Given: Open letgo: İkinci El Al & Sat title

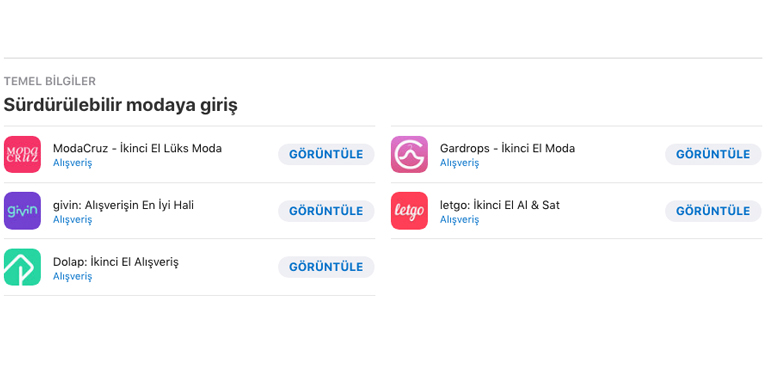Looking at the screenshot, I should tap(500, 205).
